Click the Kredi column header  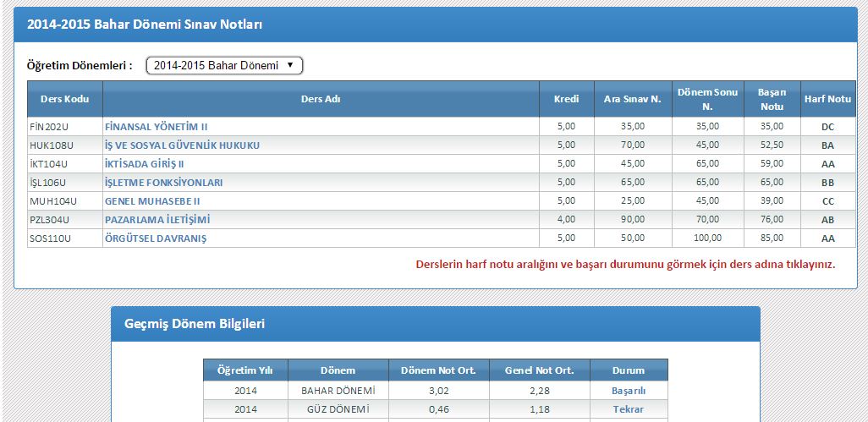567,99
